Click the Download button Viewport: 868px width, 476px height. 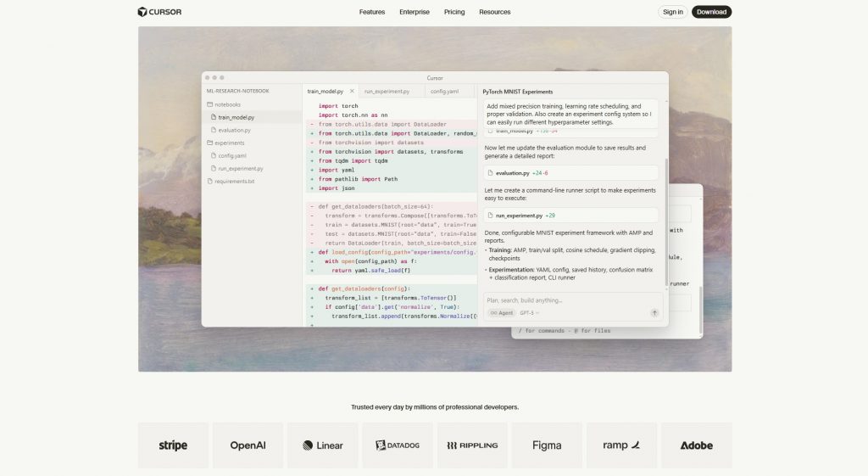click(711, 12)
